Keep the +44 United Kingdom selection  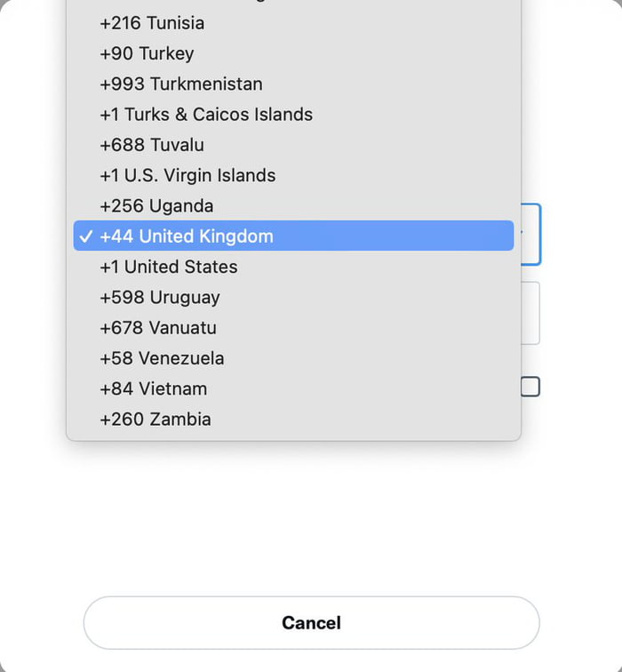pyautogui.click(x=293, y=236)
